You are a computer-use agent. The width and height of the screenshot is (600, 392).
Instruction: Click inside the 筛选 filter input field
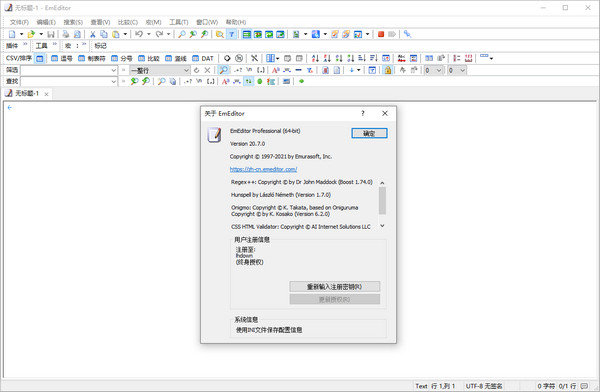[65, 70]
